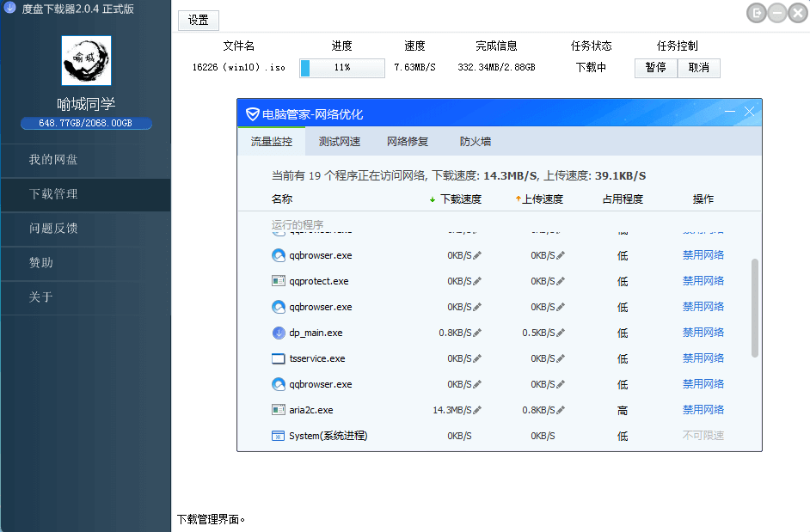Click 禁用网络 for tsservice.exe
810x532 pixels.
pos(703,358)
